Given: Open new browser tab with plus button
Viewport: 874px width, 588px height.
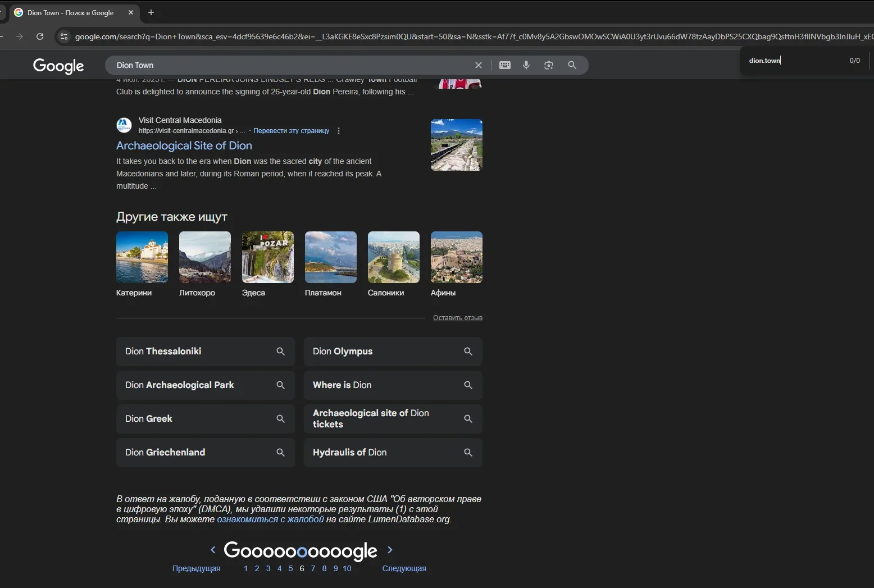Looking at the screenshot, I should click(x=151, y=12).
